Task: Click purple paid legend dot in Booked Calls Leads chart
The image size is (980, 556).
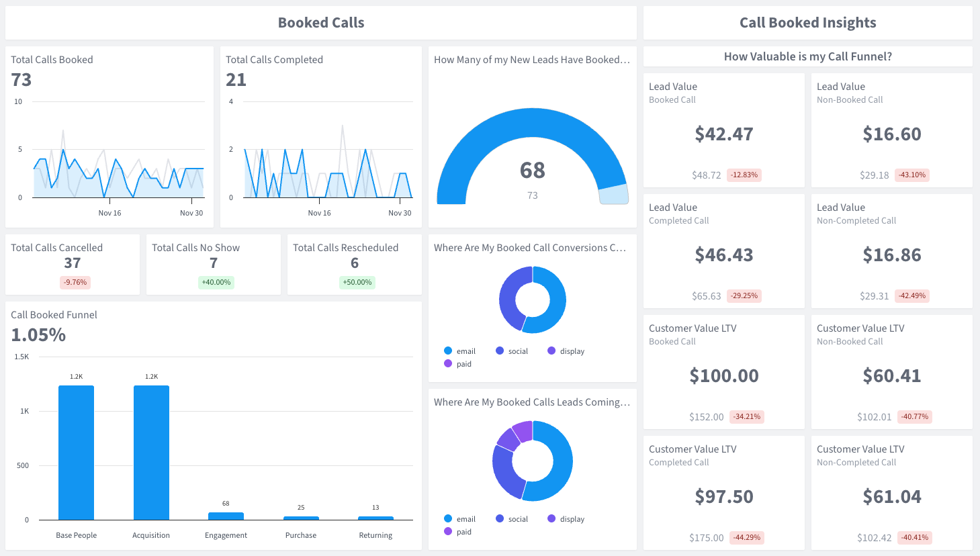Action: pyautogui.click(x=448, y=532)
